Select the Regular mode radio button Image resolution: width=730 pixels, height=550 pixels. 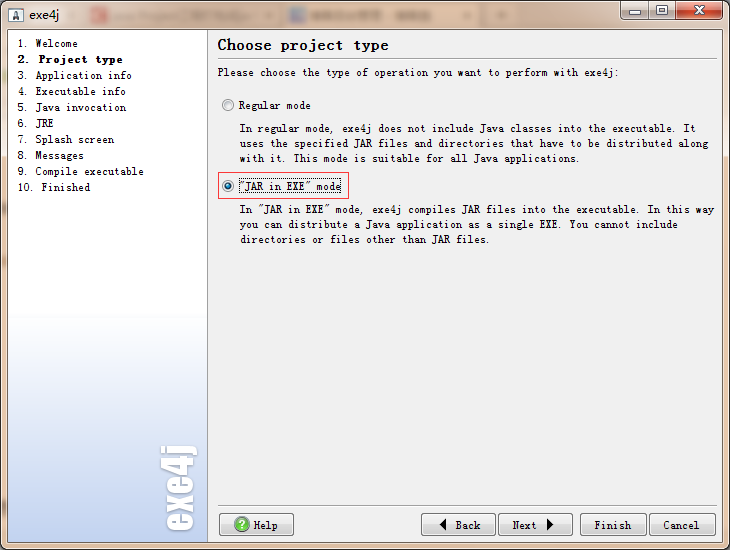pos(228,105)
